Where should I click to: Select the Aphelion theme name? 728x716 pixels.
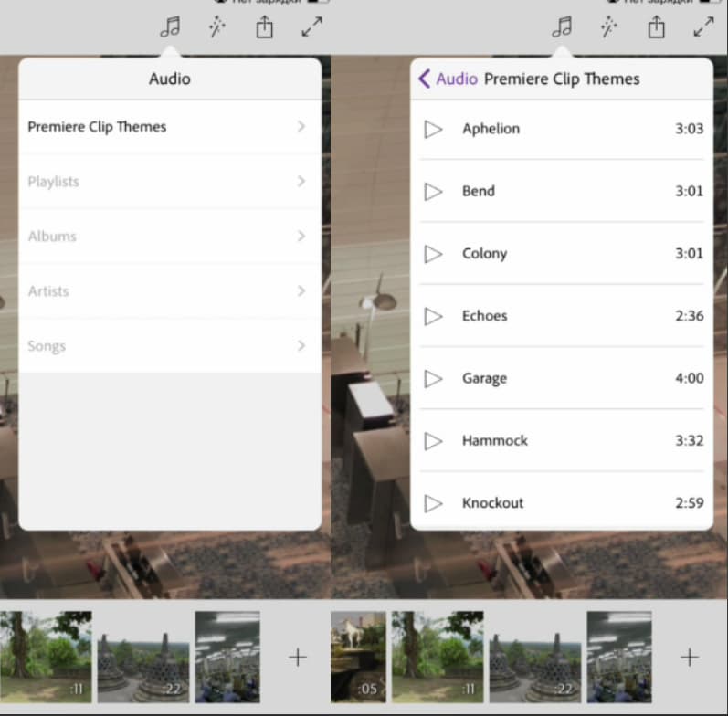click(491, 129)
